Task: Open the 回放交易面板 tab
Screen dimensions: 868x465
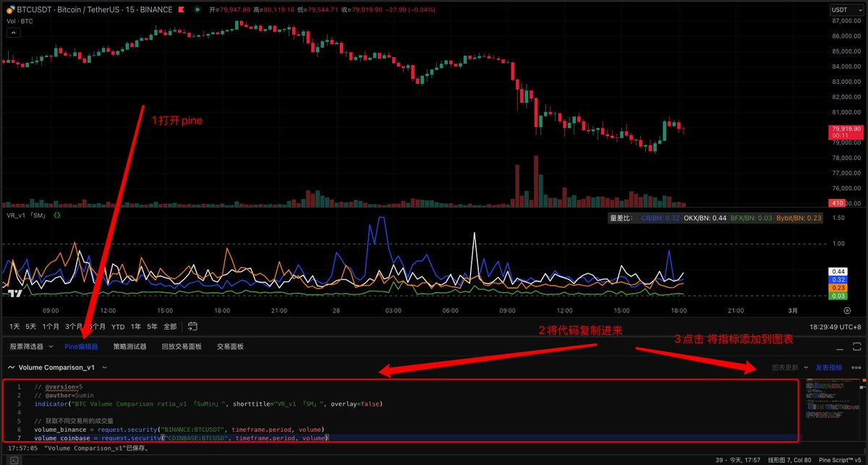Action: click(182, 346)
